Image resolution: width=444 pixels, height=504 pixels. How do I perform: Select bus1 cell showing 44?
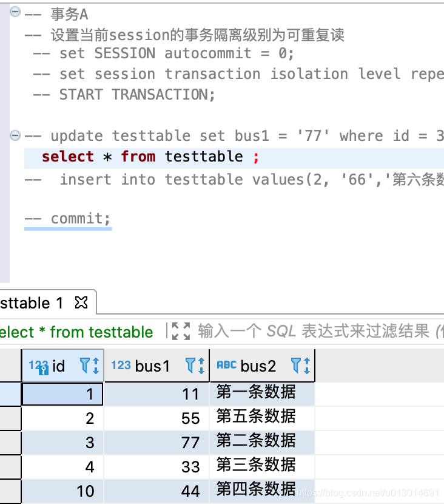pos(156,491)
